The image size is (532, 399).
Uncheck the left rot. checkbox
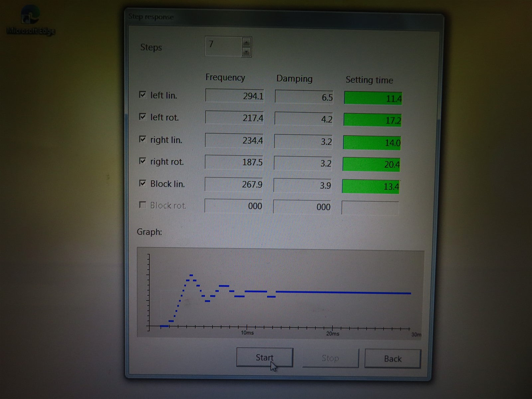coord(143,117)
